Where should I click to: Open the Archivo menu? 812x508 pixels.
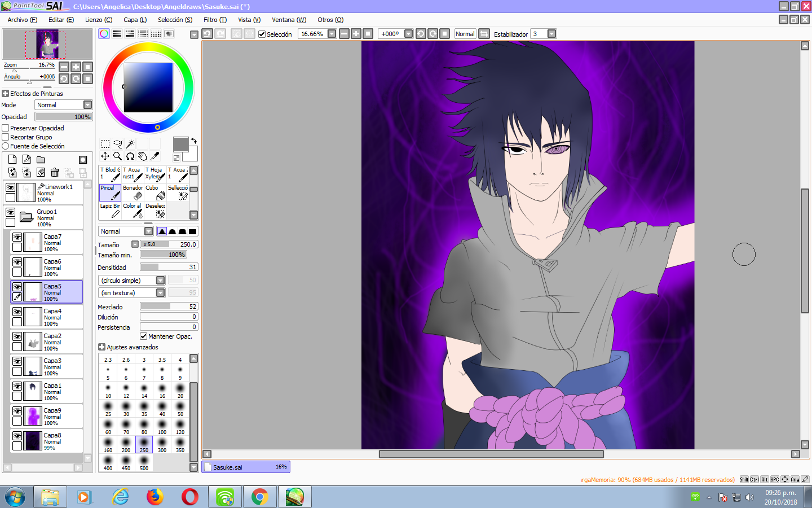(23, 20)
